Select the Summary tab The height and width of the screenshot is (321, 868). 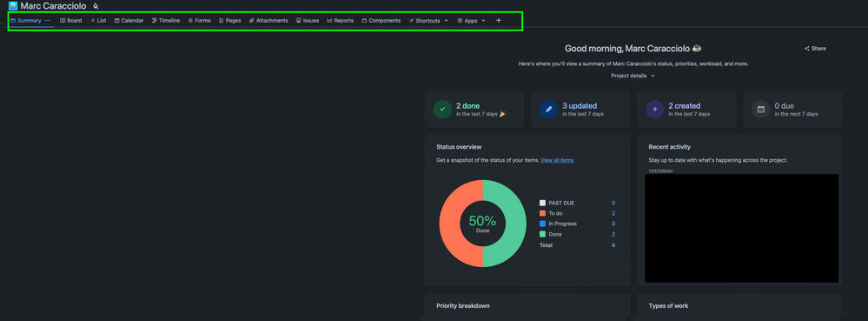tap(26, 21)
